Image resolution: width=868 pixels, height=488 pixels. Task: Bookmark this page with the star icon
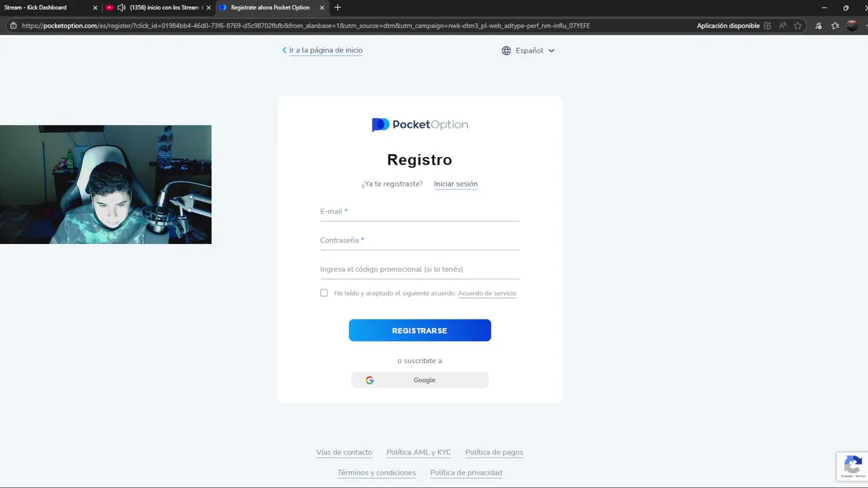[x=797, y=26]
